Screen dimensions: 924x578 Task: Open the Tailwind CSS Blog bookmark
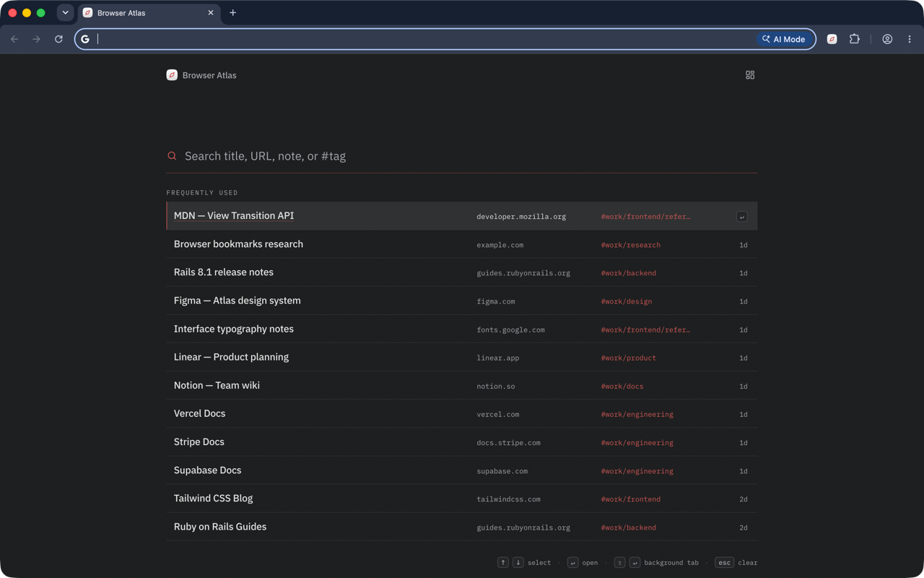coord(462,498)
